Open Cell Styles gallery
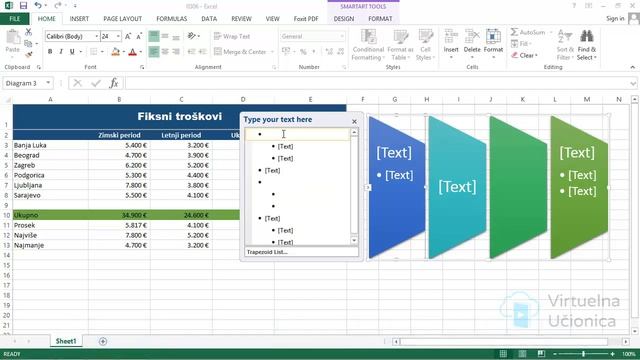 coord(425,45)
